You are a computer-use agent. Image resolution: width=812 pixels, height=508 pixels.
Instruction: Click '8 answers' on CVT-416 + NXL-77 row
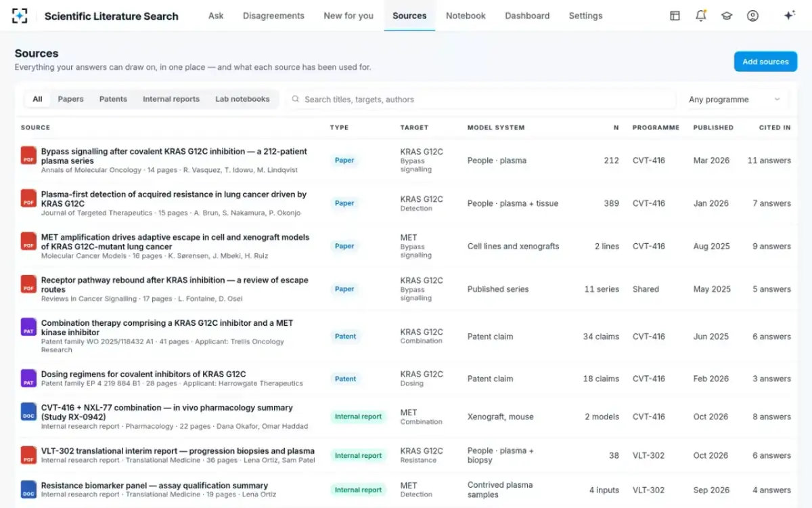click(771, 417)
